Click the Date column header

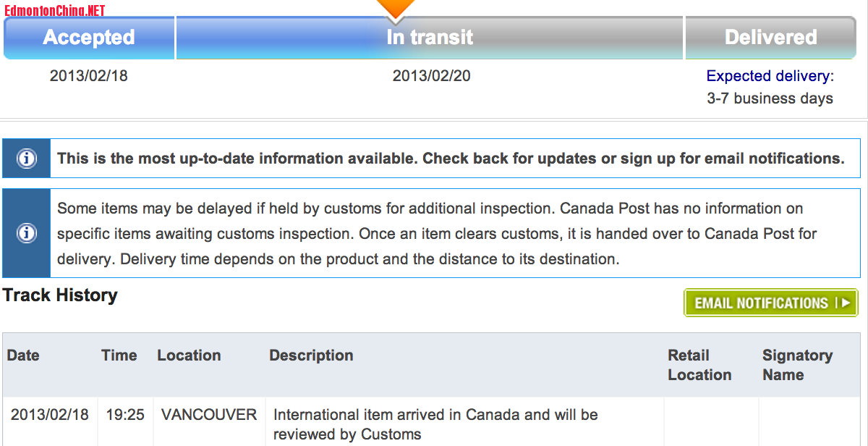(x=23, y=355)
